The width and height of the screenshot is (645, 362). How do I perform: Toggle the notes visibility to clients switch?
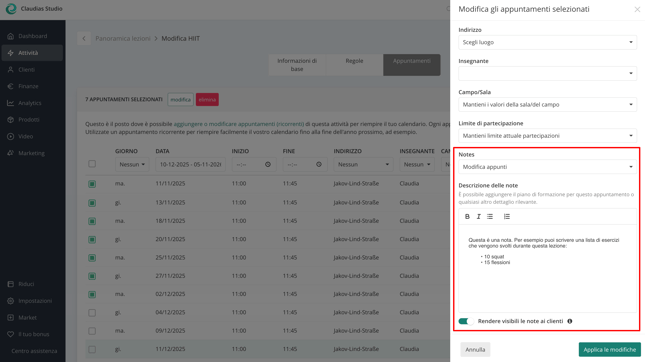466,321
